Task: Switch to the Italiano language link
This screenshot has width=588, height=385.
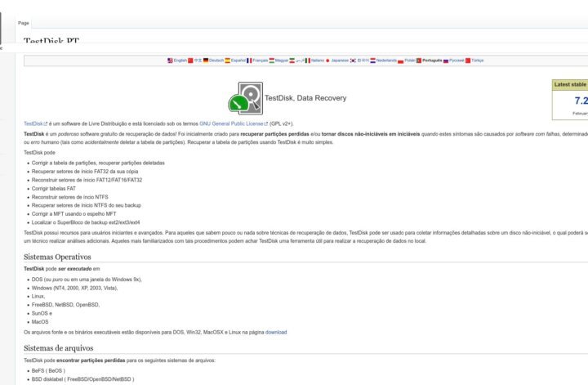Action: [x=318, y=60]
